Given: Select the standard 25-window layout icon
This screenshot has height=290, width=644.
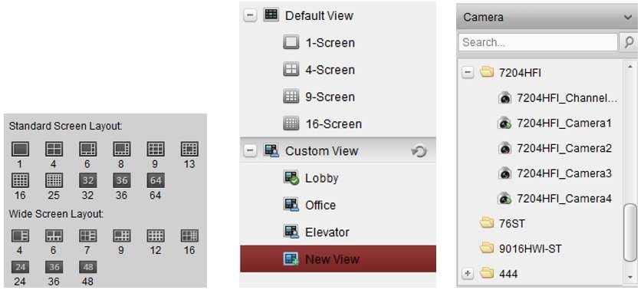Looking at the screenshot, I should pyautogui.click(x=54, y=180).
